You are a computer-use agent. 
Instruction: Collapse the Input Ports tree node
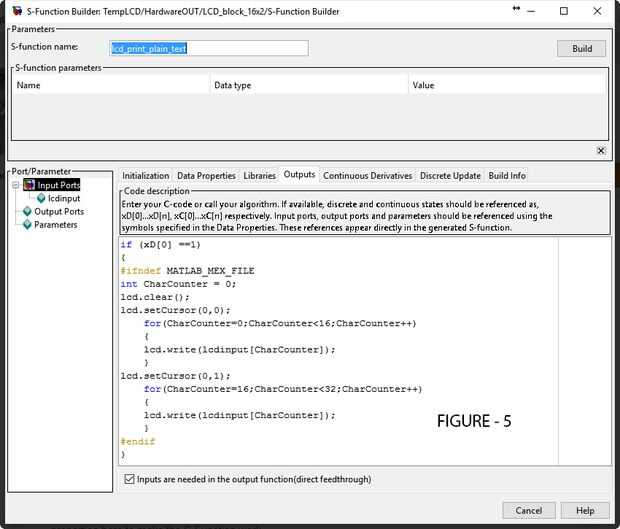(15, 185)
